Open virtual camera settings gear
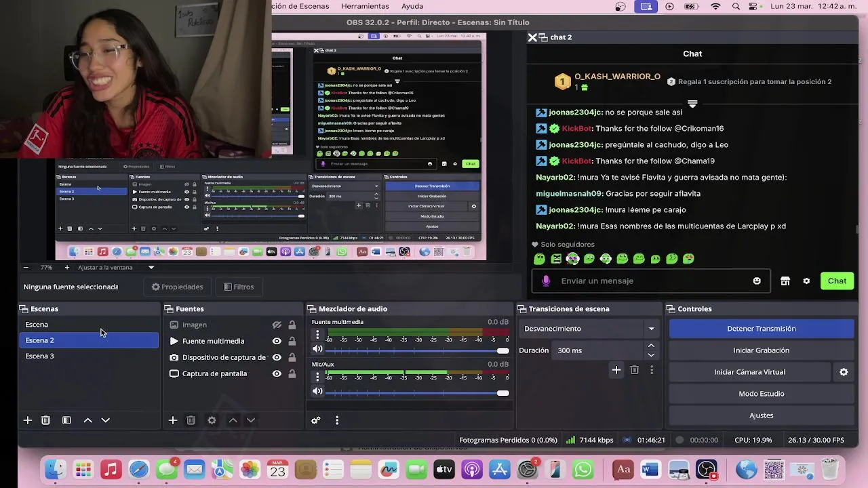The height and width of the screenshot is (488, 868). [844, 372]
